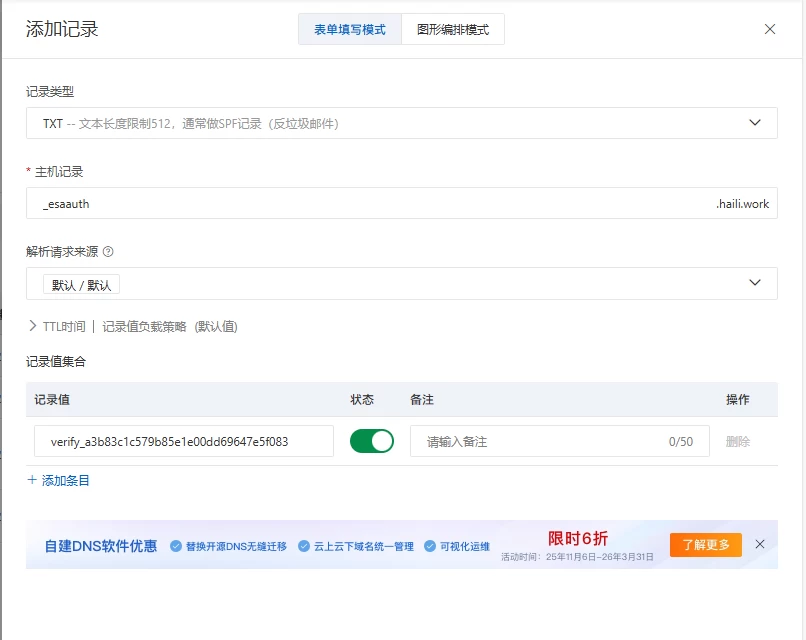The width and height of the screenshot is (806, 640).
Task: Click the 添加条目 link
Action: click(65, 481)
